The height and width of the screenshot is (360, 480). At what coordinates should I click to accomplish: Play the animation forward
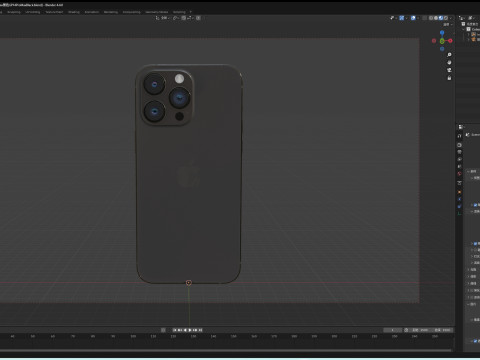pyautogui.click(x=190, y=330)
